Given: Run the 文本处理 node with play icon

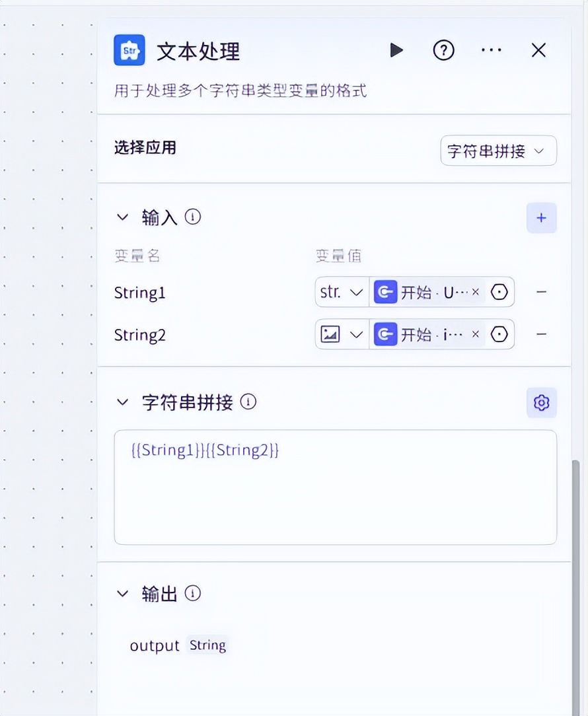Looking at the screenshot, I should (396, 50).
